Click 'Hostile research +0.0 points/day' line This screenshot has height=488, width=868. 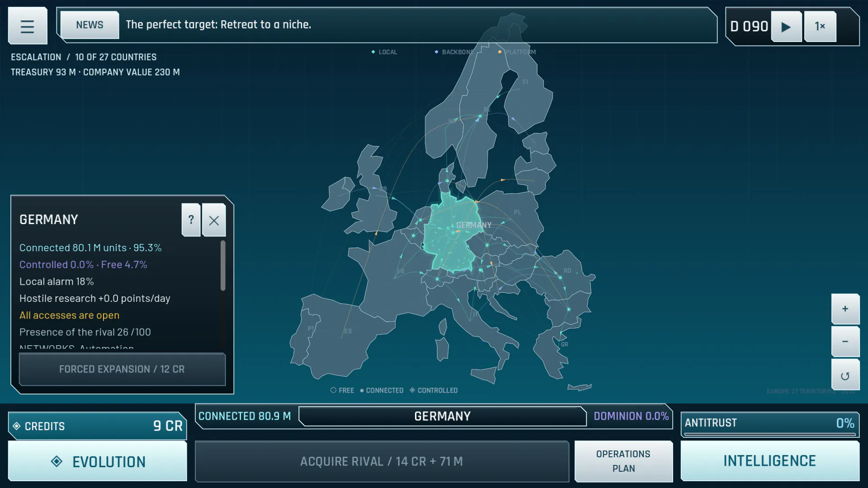tap(95, 298)
